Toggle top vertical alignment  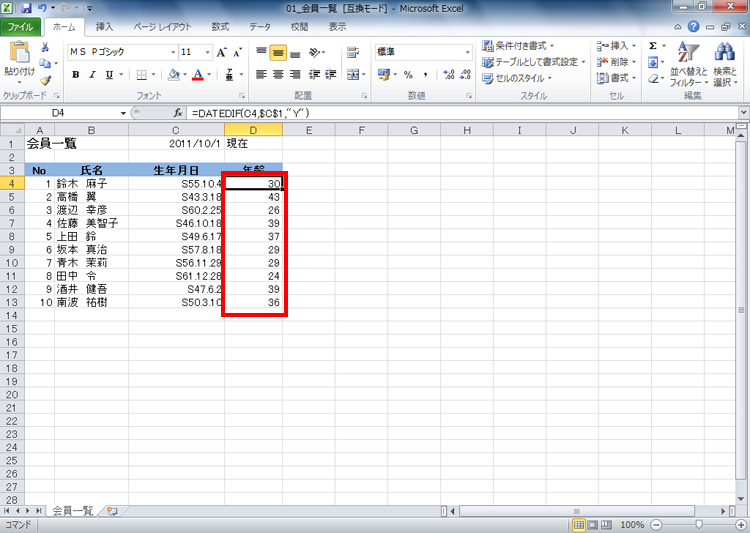point(261,52)
